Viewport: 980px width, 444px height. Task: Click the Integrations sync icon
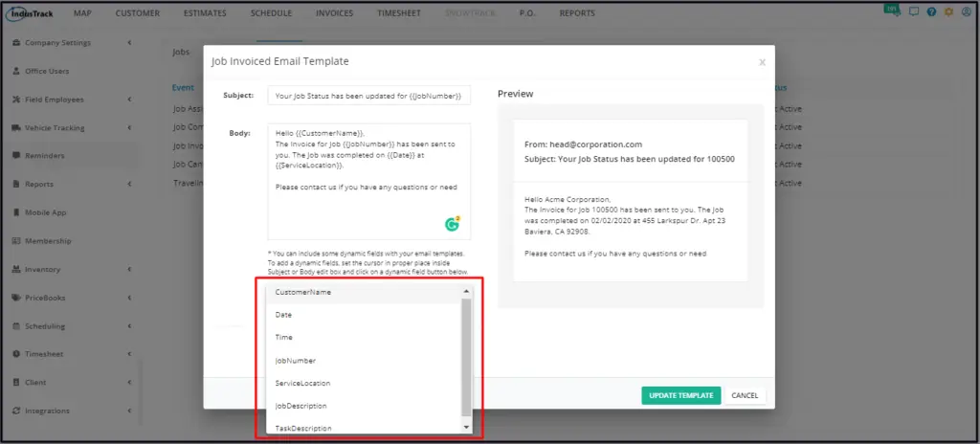point(17,411)
